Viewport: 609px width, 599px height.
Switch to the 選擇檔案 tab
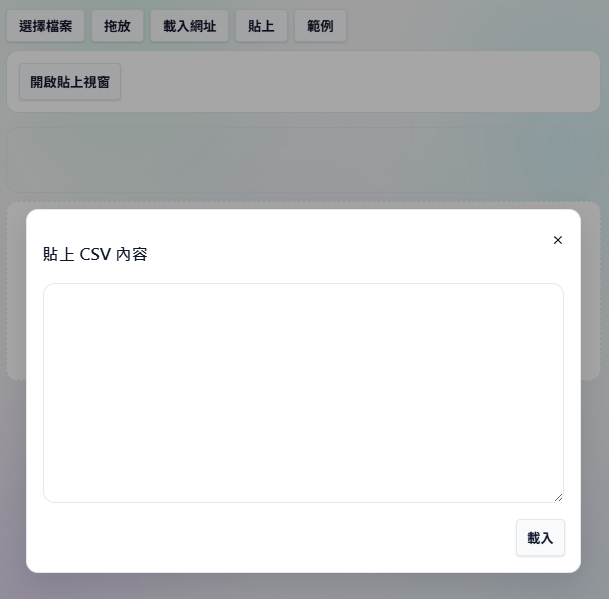tap(45, 26)
